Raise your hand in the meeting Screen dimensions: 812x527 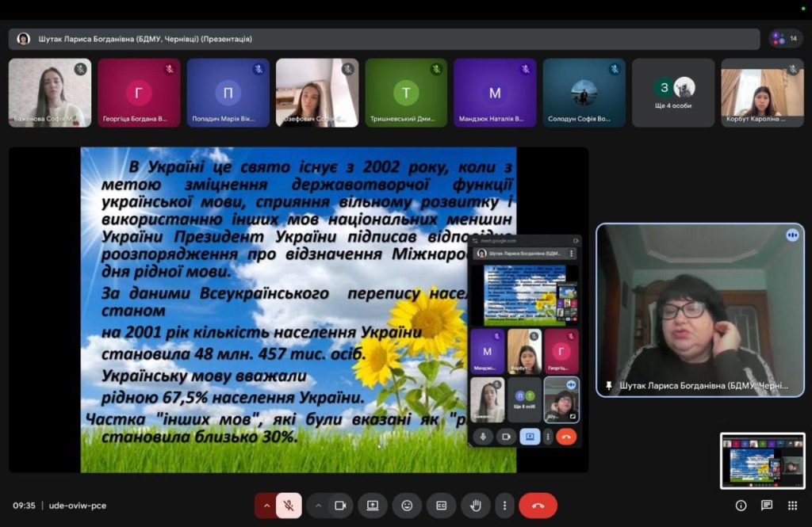click(x=475, y=506)
